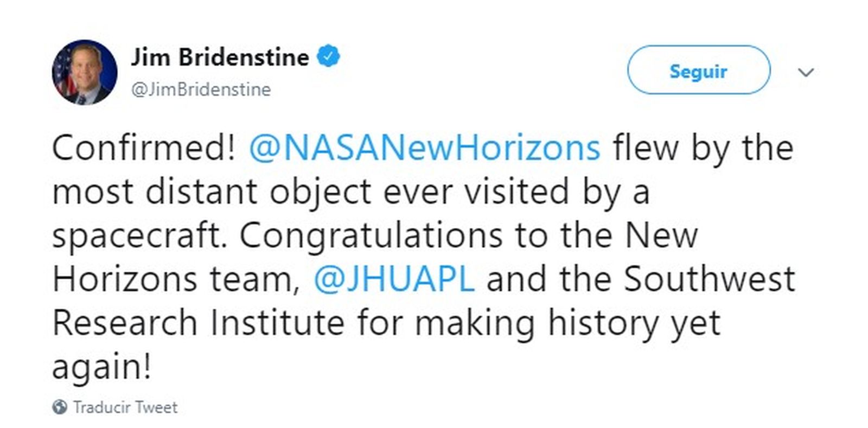Click the word "Southwest" in the tweet
The height and width of the screenshot is (428, 868).
(x=709, y=279)
